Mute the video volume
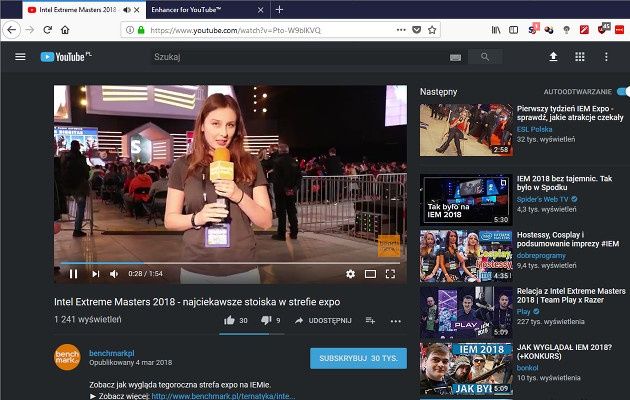 click(x=114, y=274)
